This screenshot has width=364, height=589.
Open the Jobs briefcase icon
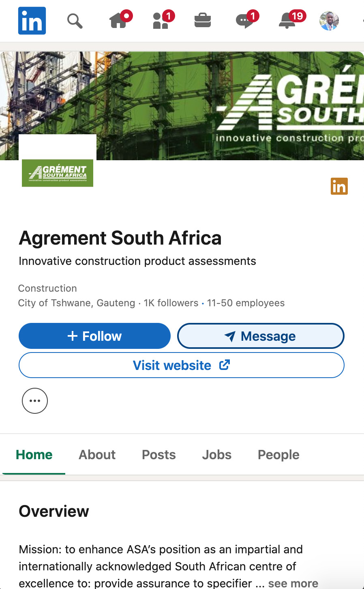click(203, 20)
